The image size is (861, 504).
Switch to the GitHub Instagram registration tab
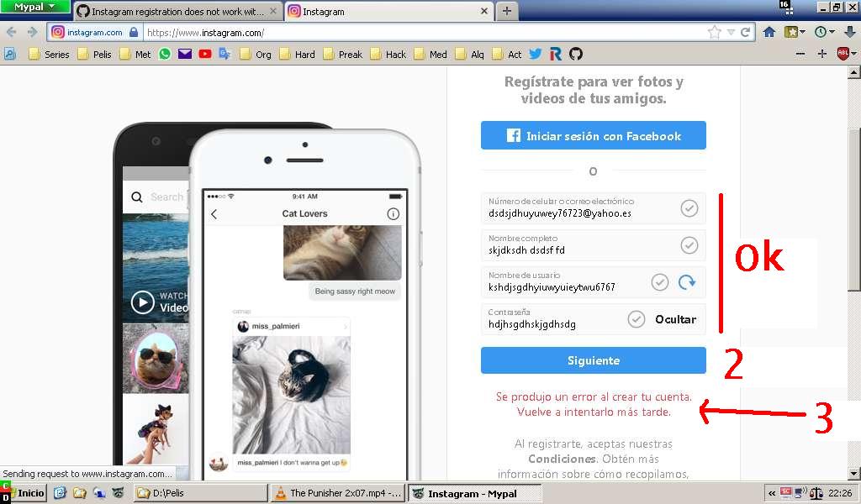(177, 11)
